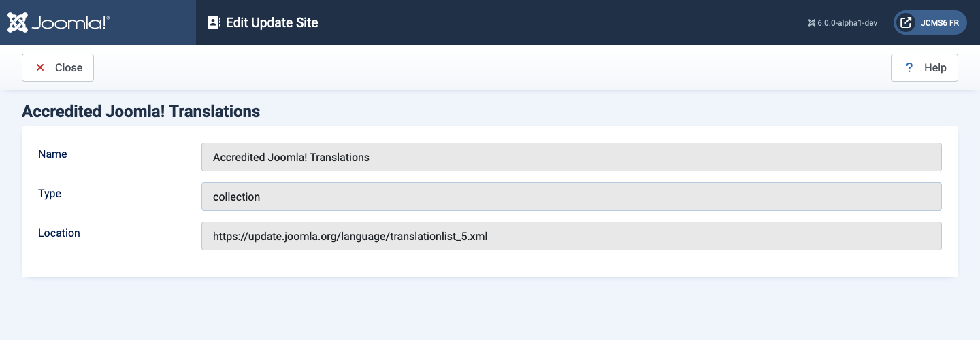This screenshot has height=340, width=980.
Task: Click the 6.0.0-alpha1-dev version label
Action: (847, 23)
